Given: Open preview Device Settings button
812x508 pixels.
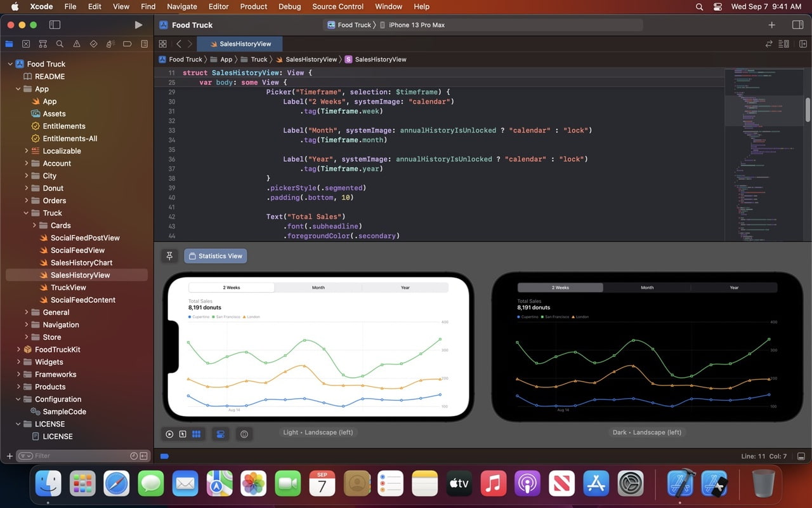Looking at the screenshot, I should [220, 434].
